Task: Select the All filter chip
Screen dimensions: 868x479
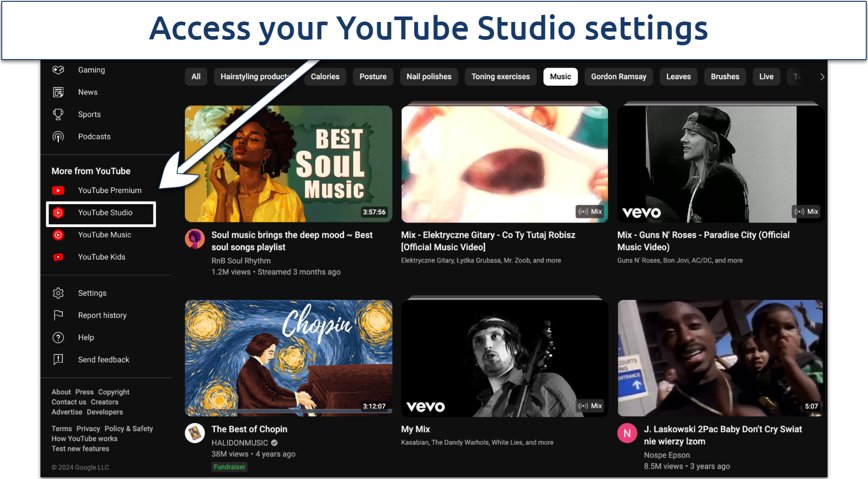Action: click(196, 76)
